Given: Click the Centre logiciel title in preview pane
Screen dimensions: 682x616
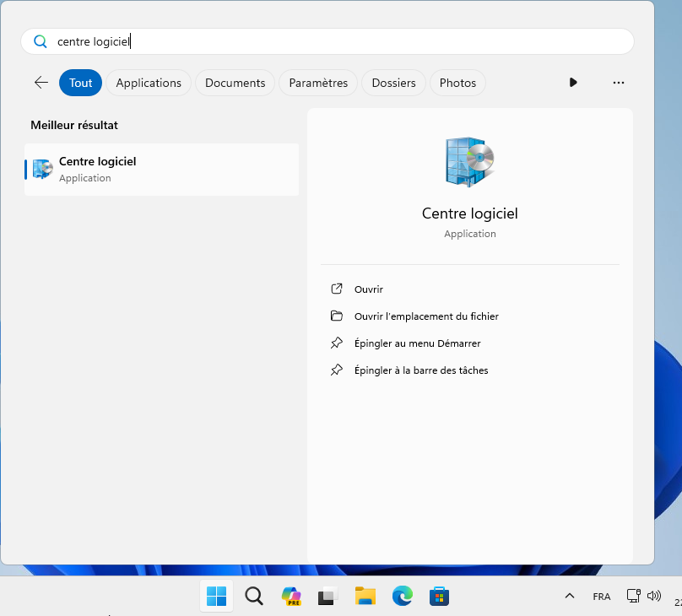Looking at the screenshot, I should 470,213.
